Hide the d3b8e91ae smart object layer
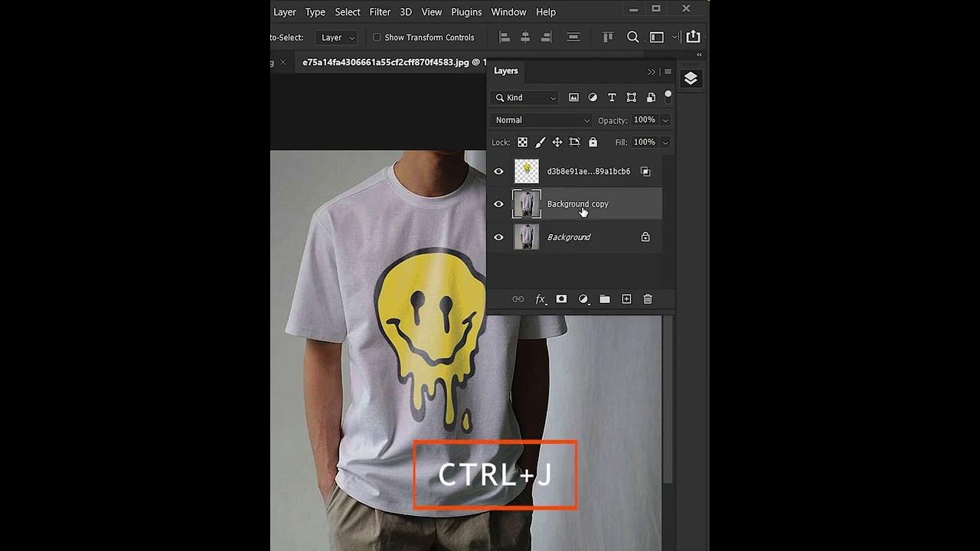The width and height of the screenshot is (980, 551). [498, 171]
